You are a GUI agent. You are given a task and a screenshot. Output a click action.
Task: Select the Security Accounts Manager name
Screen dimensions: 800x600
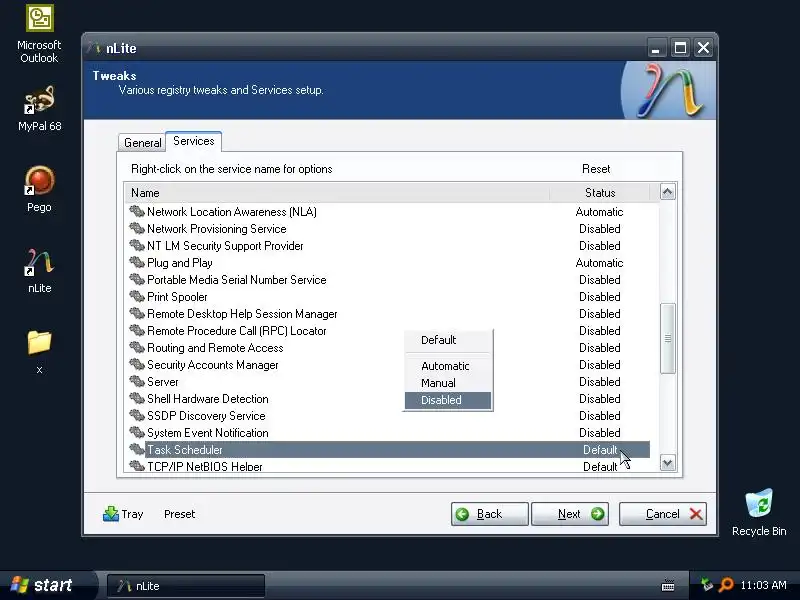(x=213, y=365)
